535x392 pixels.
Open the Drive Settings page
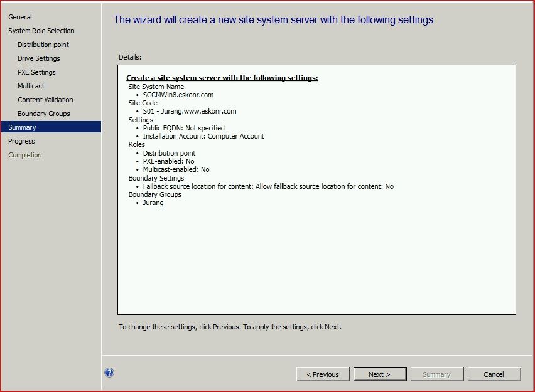tap(39, 58)
